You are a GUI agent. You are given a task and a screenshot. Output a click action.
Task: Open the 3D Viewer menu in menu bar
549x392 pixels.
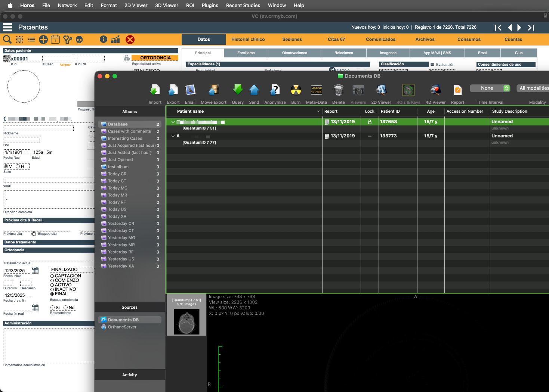point(167,5)
